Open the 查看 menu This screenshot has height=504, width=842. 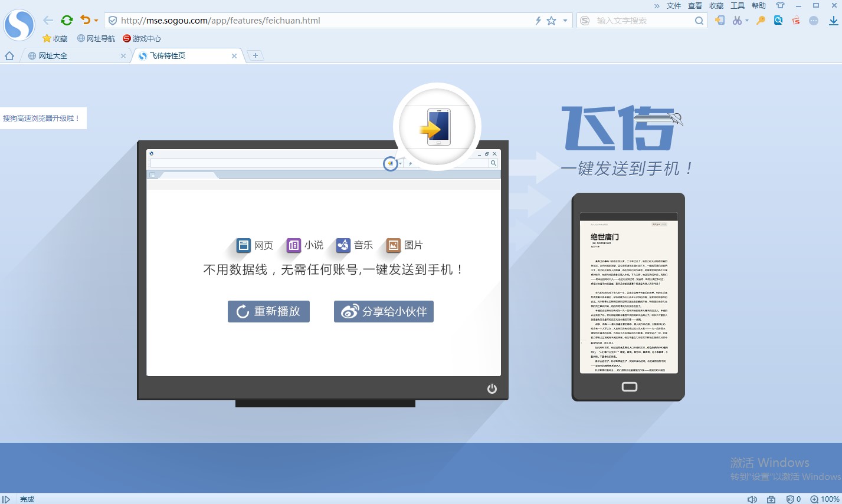click(x=695, y=6)
